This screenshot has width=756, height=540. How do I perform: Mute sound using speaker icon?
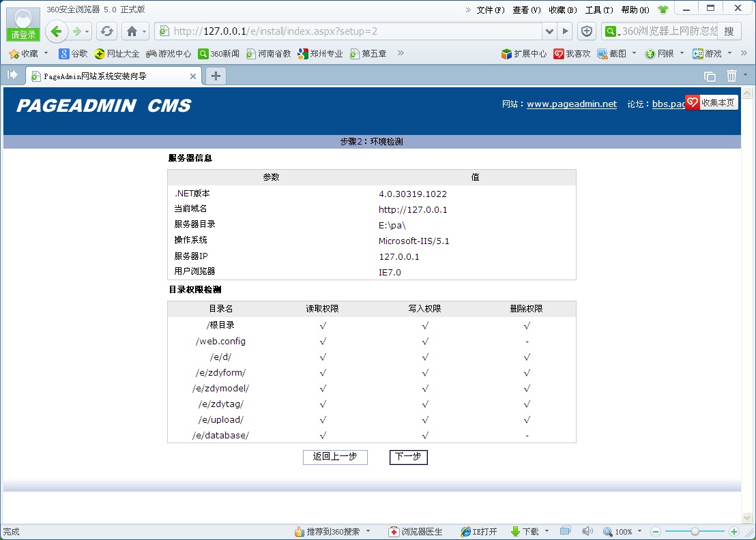point(587,531)
